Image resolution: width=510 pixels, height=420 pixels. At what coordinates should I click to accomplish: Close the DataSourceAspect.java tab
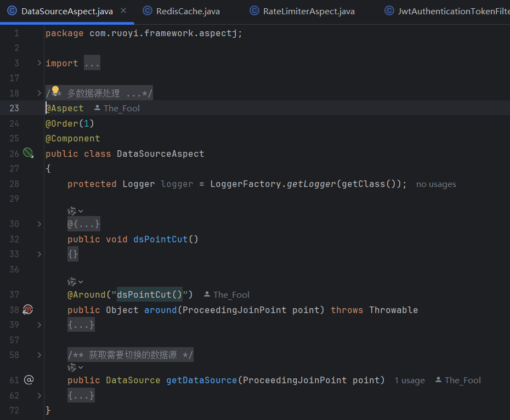tap(123, 11)
